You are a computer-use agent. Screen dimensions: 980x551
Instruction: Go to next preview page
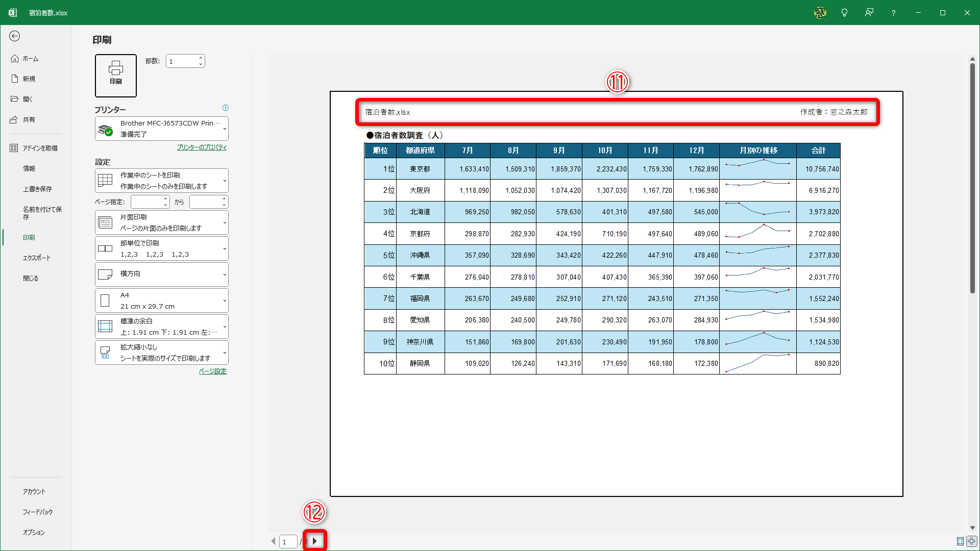coord(315,541)
